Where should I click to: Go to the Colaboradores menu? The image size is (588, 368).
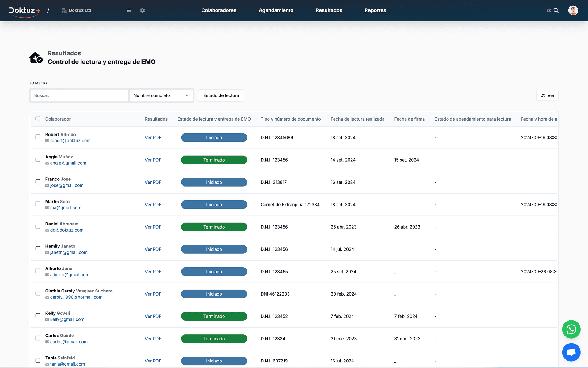click(219, 10)
